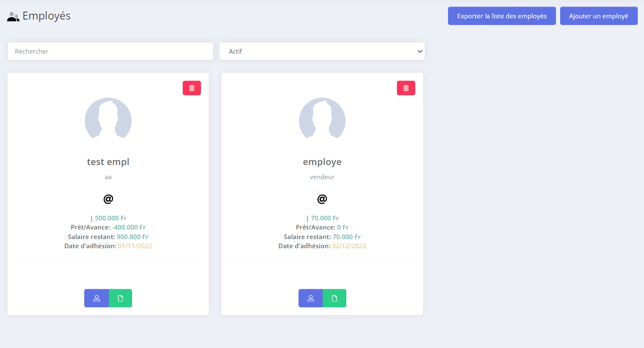Open profile button for employe vendeur

(311, 298)
